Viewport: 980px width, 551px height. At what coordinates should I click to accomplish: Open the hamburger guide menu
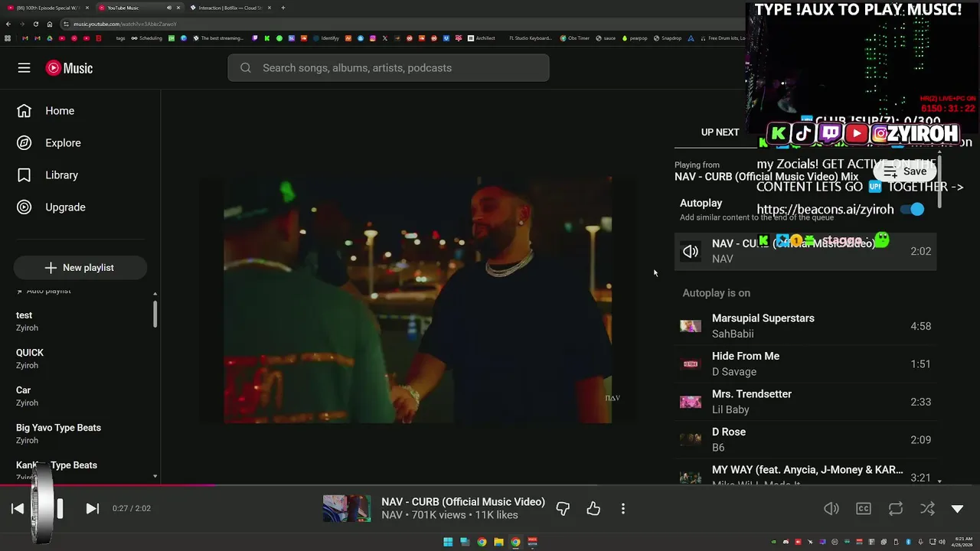(24, 68)
